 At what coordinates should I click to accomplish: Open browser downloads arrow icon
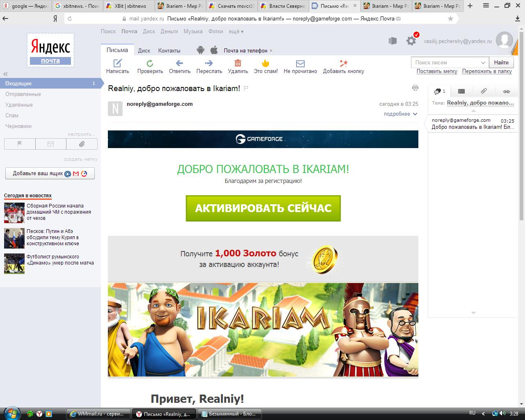click(518, 19)
